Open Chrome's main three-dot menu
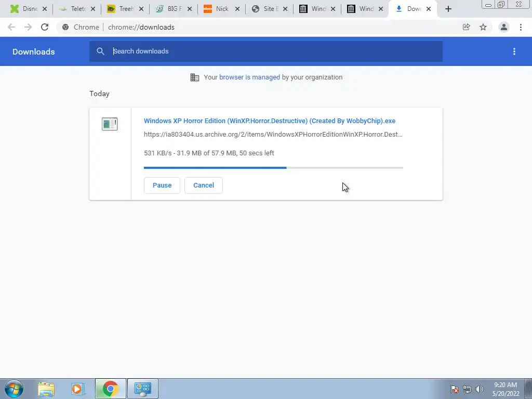The height and width of the screenshot is (399, 532). [521, 27]
